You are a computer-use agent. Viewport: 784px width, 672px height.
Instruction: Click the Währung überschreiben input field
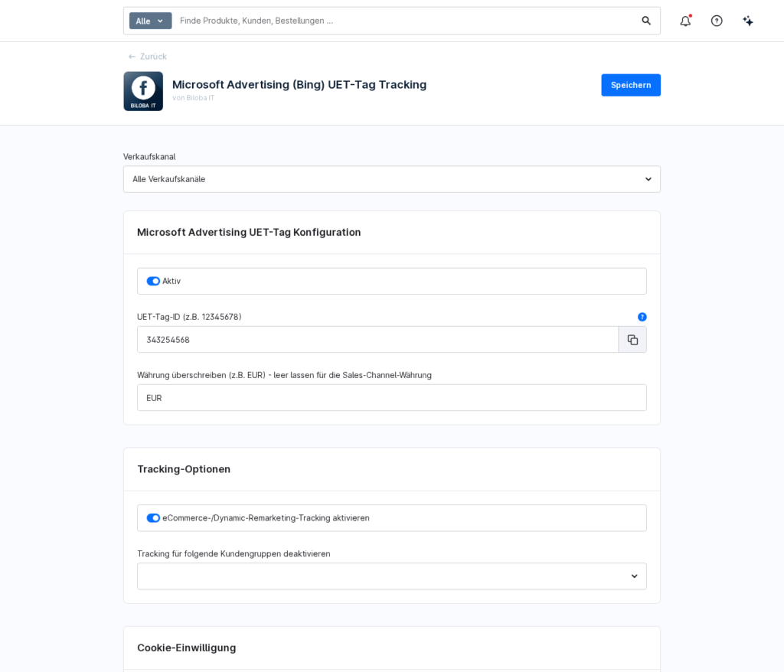(x=391, y=398)
